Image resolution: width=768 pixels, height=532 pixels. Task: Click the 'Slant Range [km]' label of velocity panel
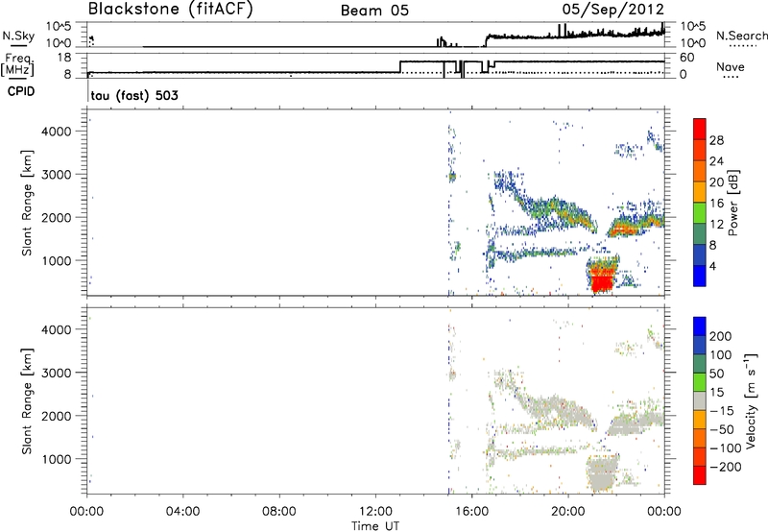click(x=27, y=401)
